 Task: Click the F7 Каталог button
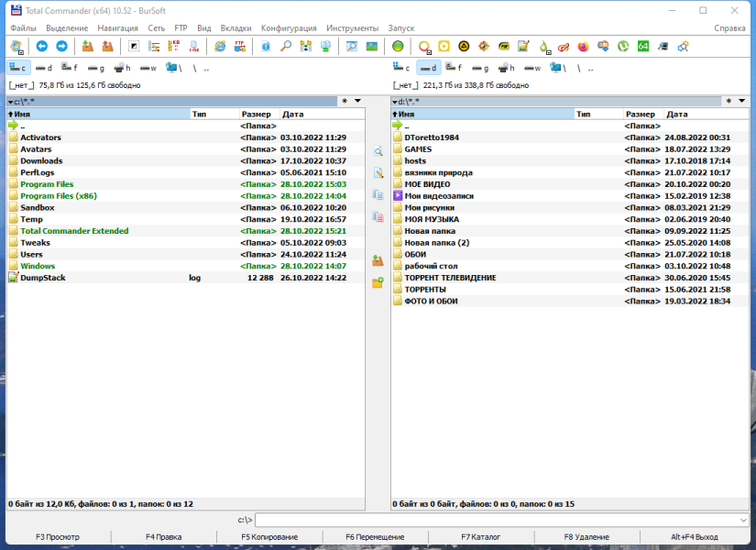[481, 537]
